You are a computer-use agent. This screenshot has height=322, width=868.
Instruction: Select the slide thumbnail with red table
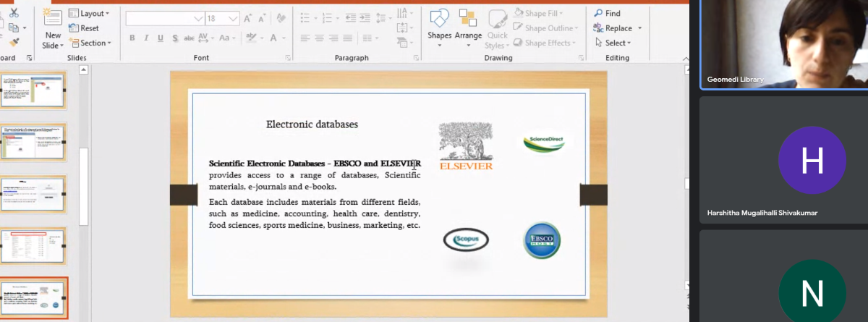pyautogui.click(x=34, y=245)
